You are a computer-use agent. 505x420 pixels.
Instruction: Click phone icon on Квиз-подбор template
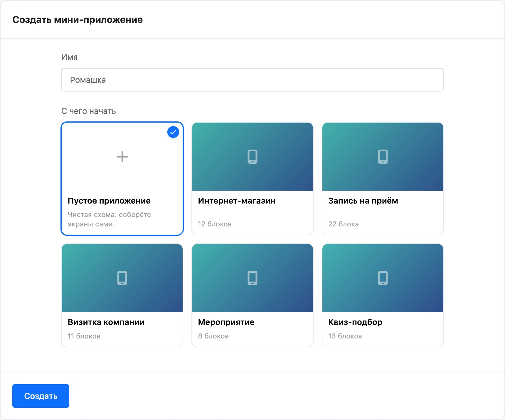tap(383, 278)
